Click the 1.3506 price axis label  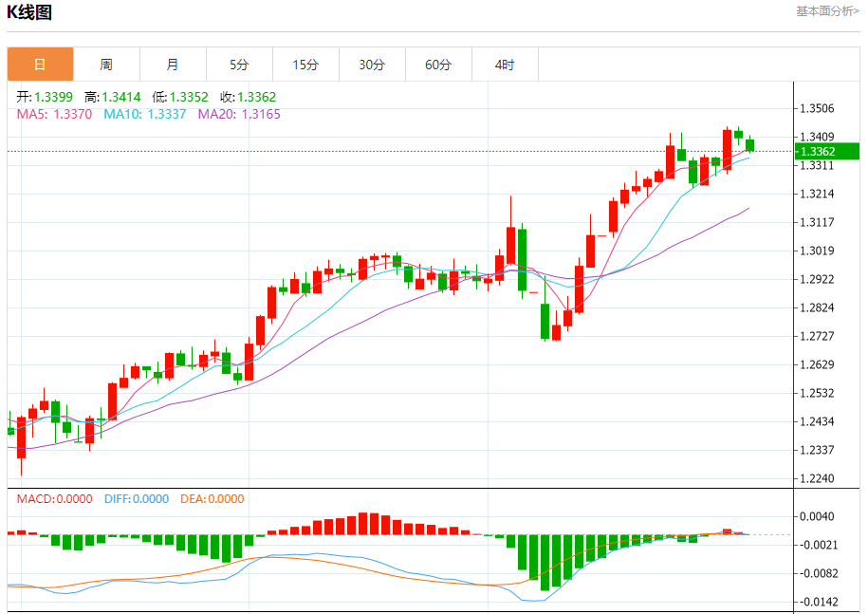tap(817, 108)
